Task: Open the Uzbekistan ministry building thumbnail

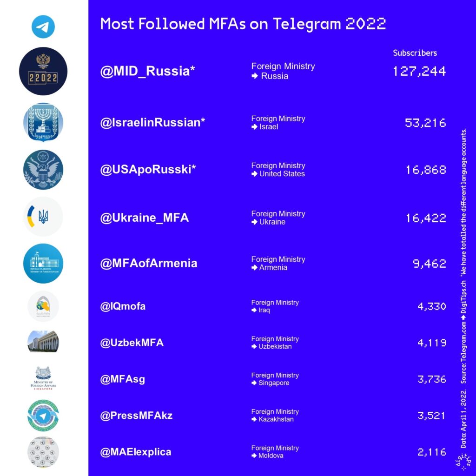Action: point(43,342)
